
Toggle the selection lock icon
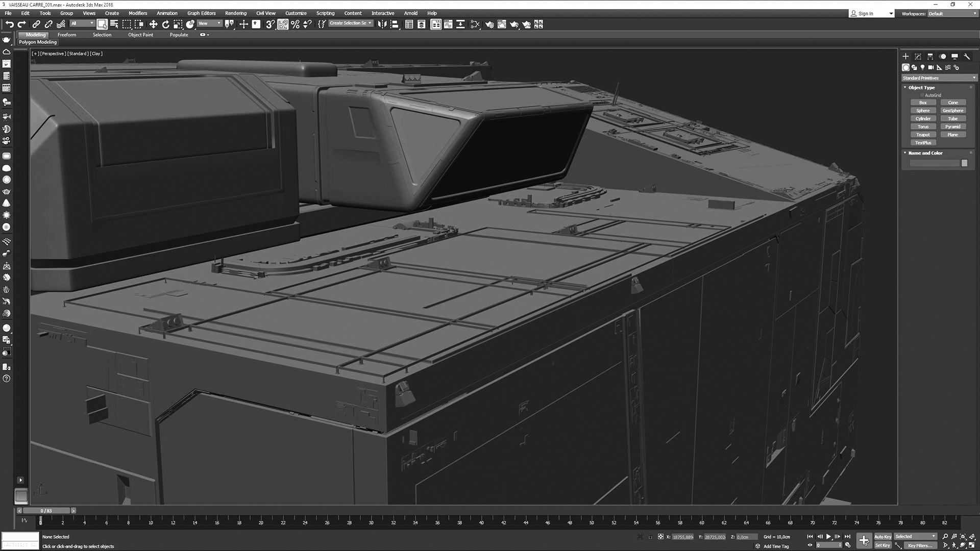point(650,537)
